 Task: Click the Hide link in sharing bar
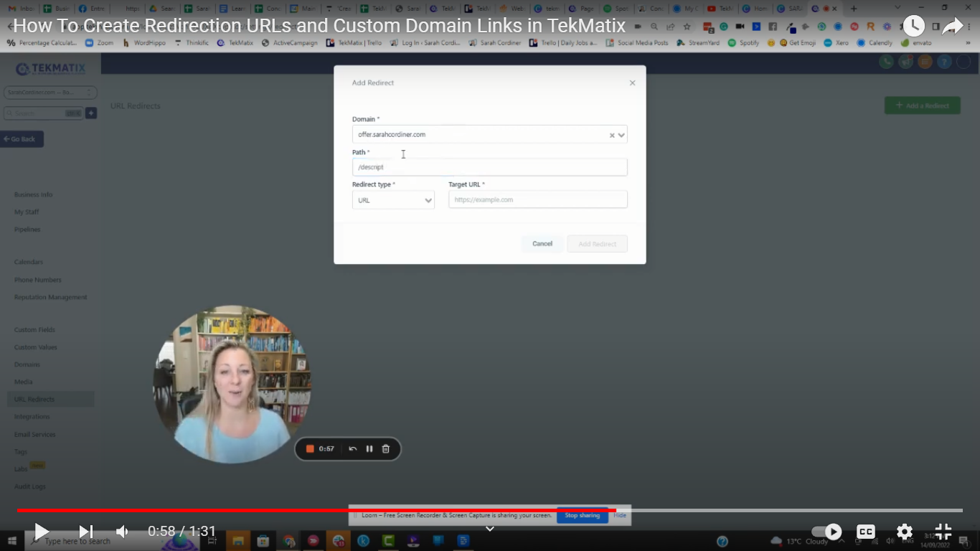click(620, 515)
